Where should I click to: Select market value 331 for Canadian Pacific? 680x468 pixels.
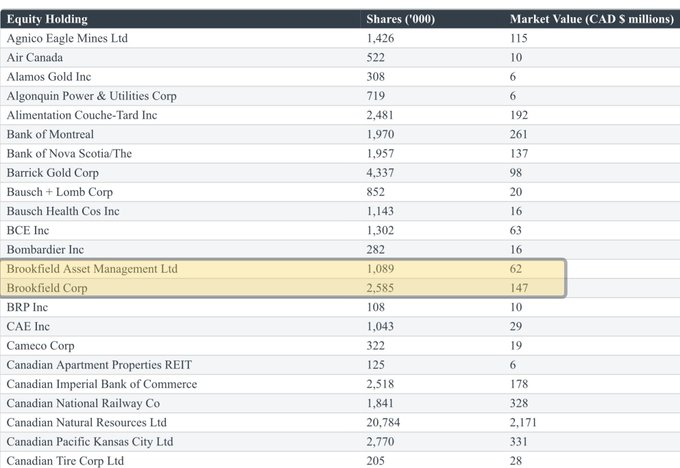pos(519,442)
